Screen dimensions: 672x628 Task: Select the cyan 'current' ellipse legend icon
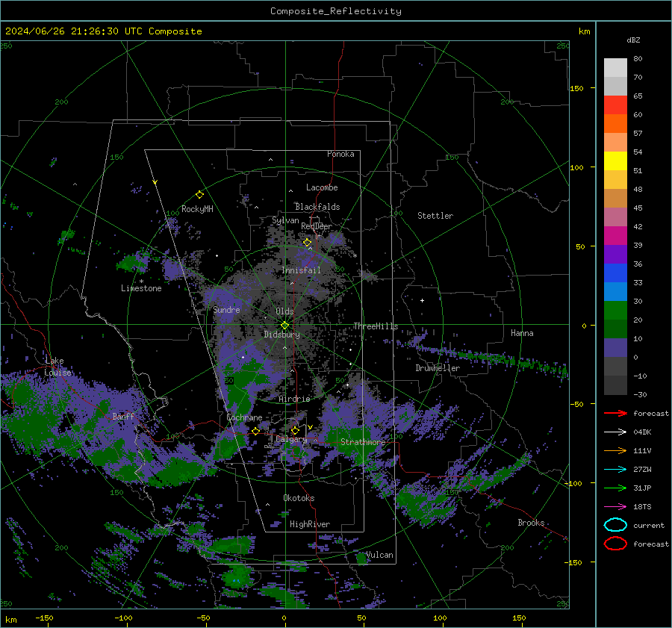(x=615, y=525)
